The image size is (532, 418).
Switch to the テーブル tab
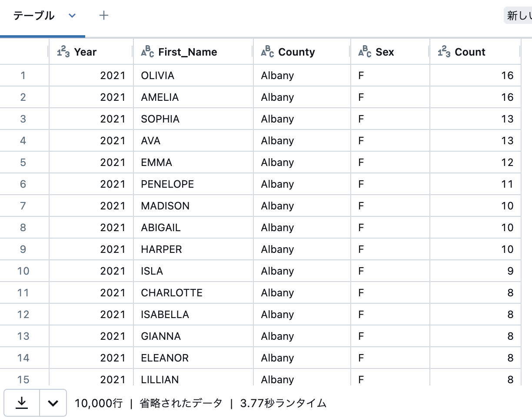click(33, 15)
